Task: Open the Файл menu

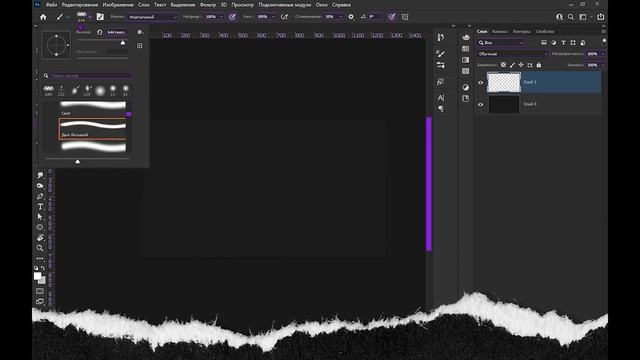Action: tap(51, 5)
